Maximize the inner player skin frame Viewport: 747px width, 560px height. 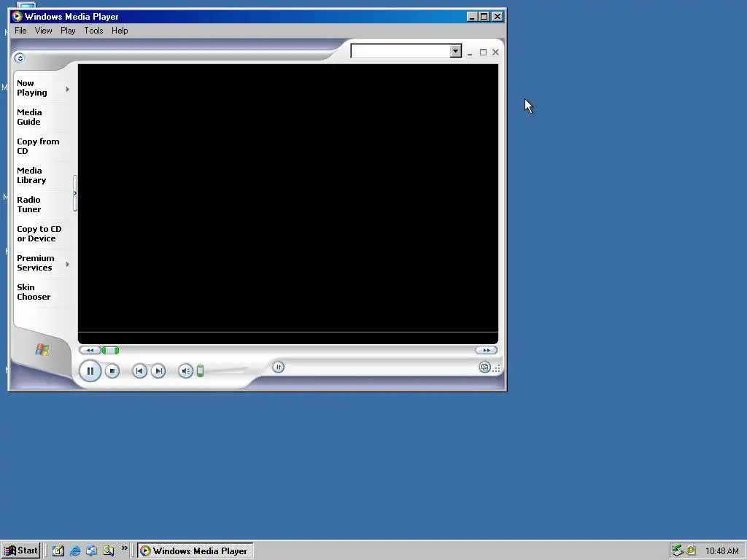(x=483, y=52)
